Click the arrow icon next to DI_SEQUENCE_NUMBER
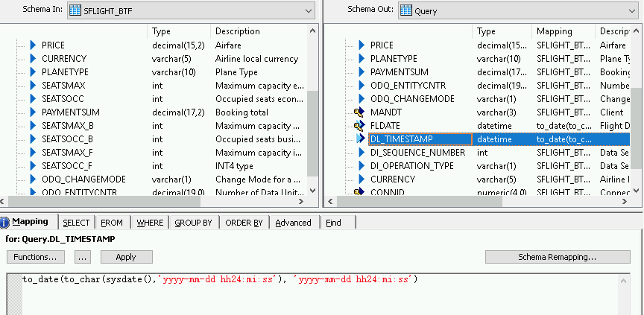644x315 pixels. [x=361, y=153]
